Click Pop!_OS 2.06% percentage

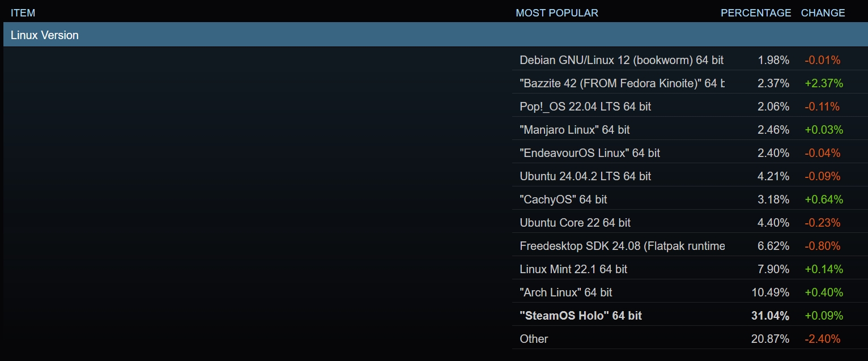point(773,107)
